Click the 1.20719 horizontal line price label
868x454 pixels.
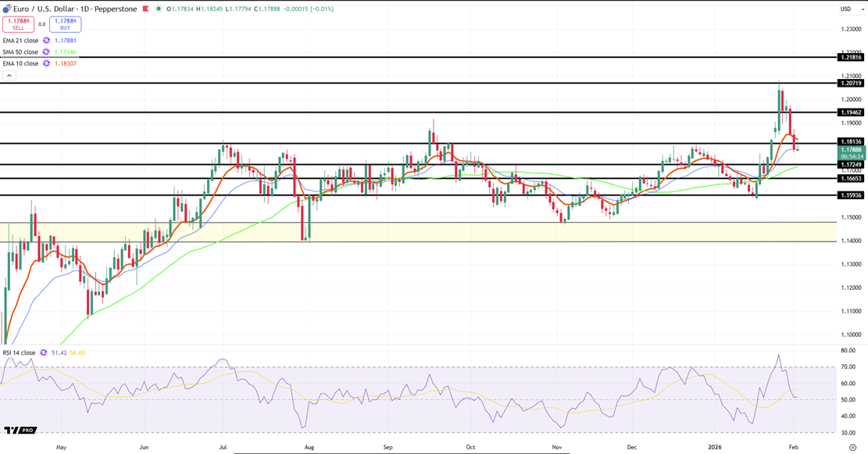(850, 83)
